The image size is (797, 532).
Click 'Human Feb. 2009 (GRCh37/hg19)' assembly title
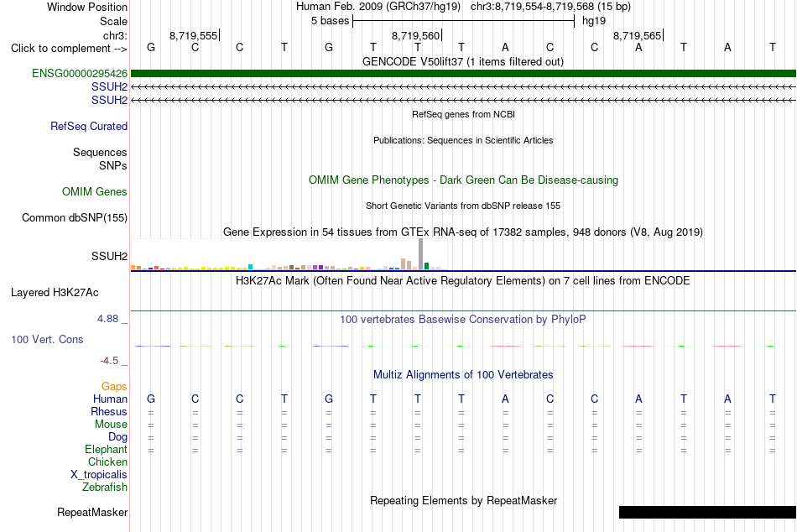click(x=378, y=7)
